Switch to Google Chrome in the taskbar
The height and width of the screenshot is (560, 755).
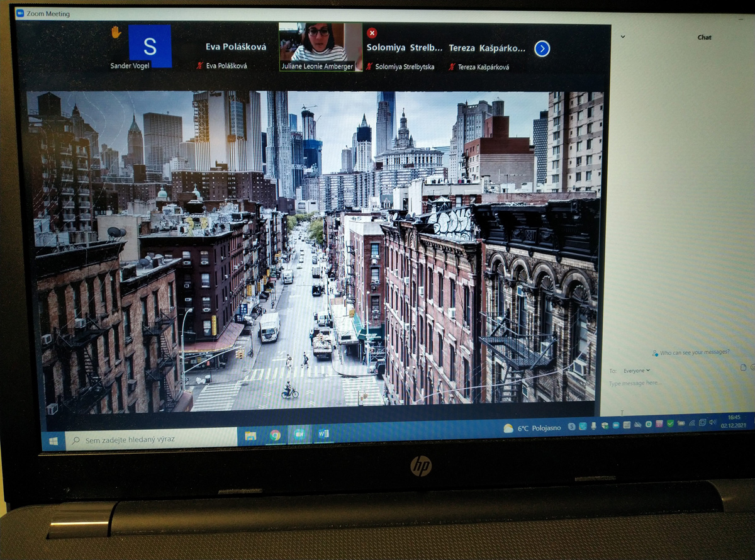pyautogui.click(x=275, y=435)
